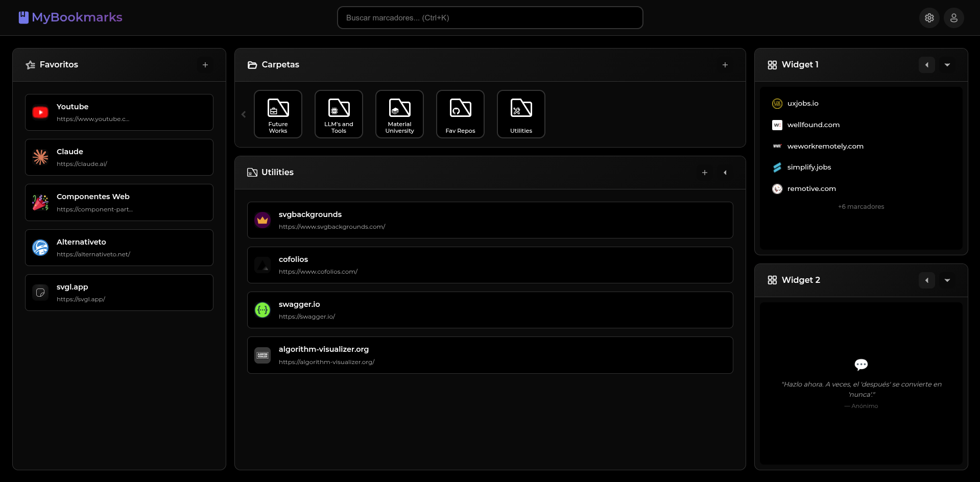Click the YouTube favicon in Favoritos
The height and width of the screenshot is (482, 980).
(40, 112)
